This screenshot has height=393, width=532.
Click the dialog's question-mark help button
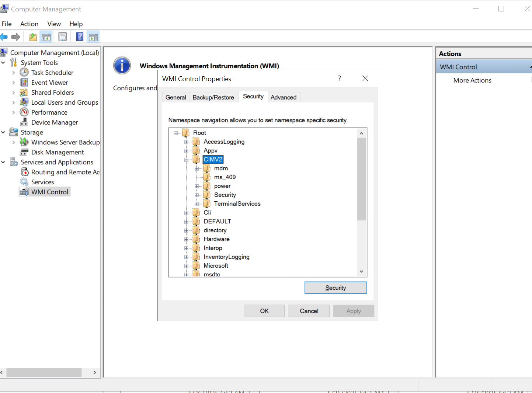click(x=339, y=78)
